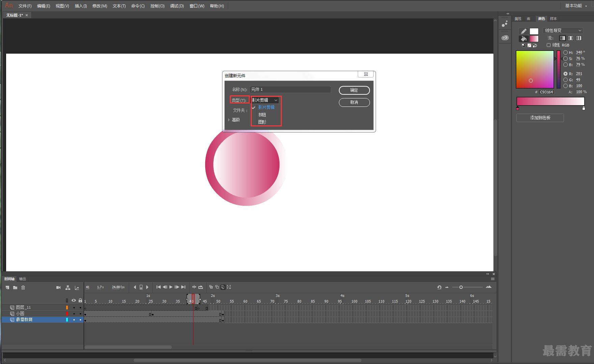Select RGB blue B radio button
This screenshot has width=594, height=364.
point(565,86)
